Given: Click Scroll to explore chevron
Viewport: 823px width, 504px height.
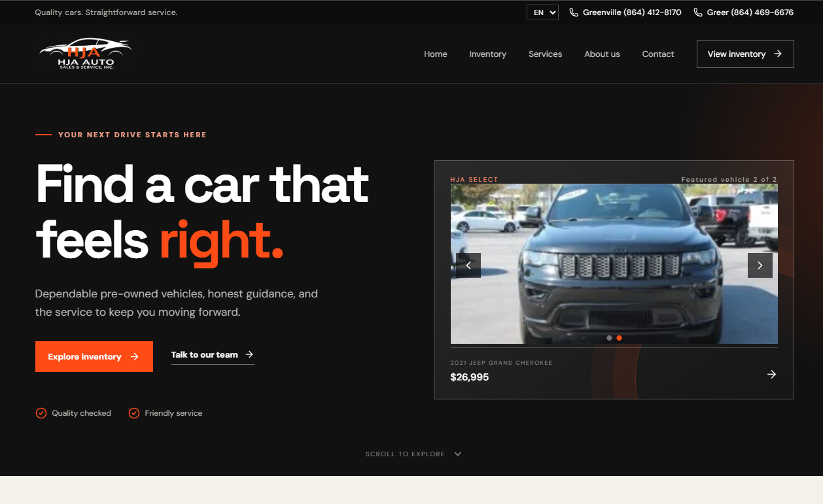Looking at the screenshot, I should click(x=458, y=454).
